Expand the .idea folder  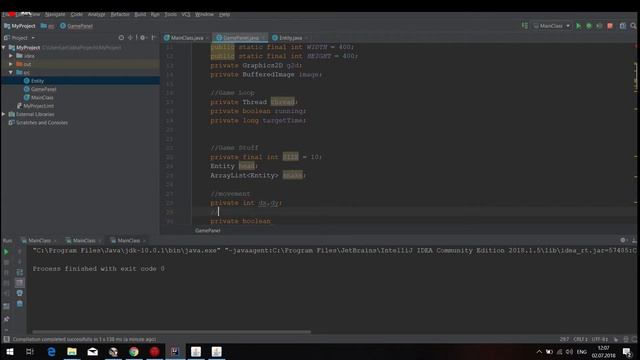click(11, 56)
